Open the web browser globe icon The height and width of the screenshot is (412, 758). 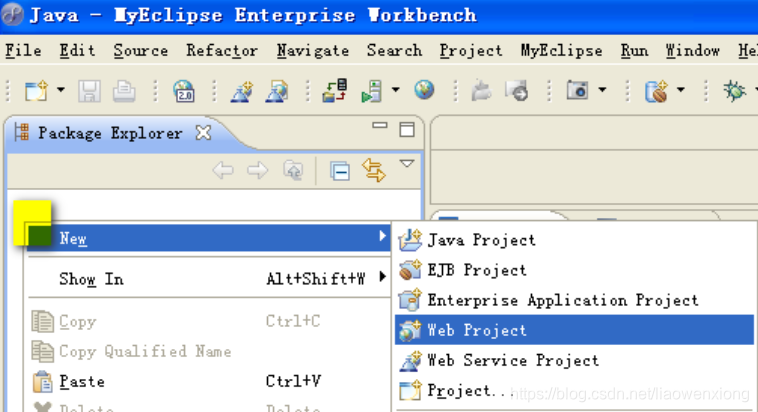click(x=424, y=90)
